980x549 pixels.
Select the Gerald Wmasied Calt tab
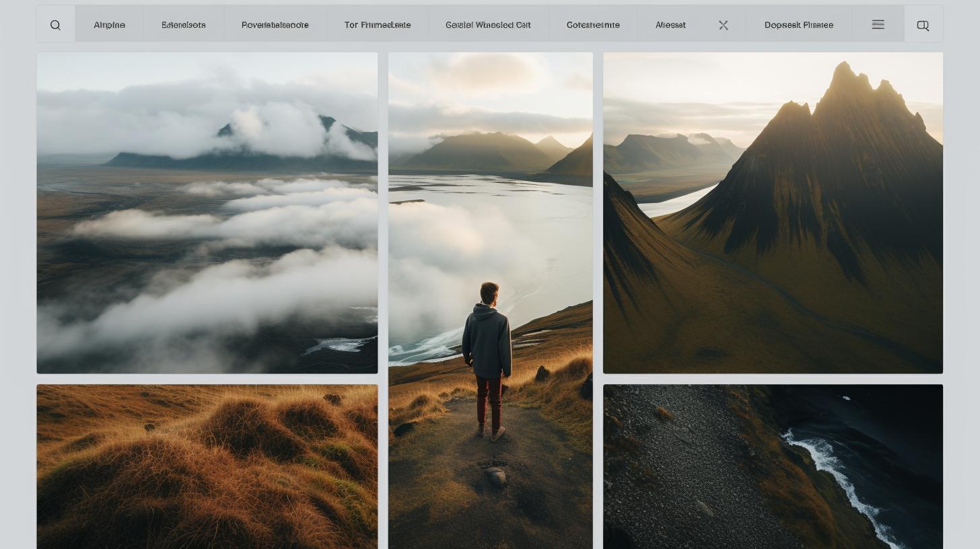click(x=488, y=25)
